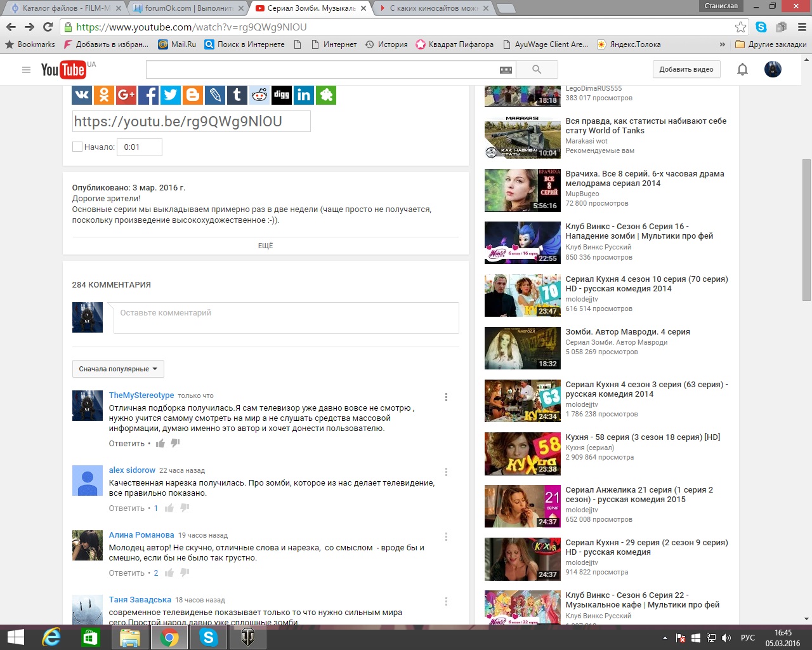Share the video on Google+

[126, 95]
